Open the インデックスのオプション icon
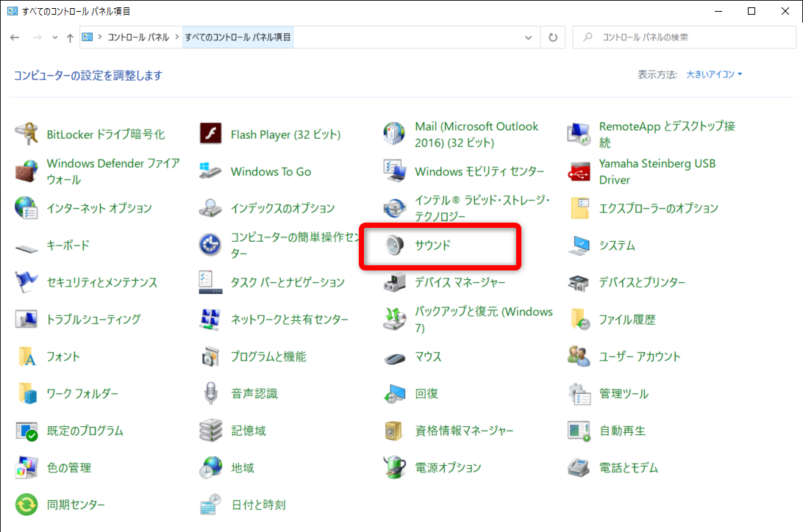Screen dimensions: 803x532 point(210,208)
